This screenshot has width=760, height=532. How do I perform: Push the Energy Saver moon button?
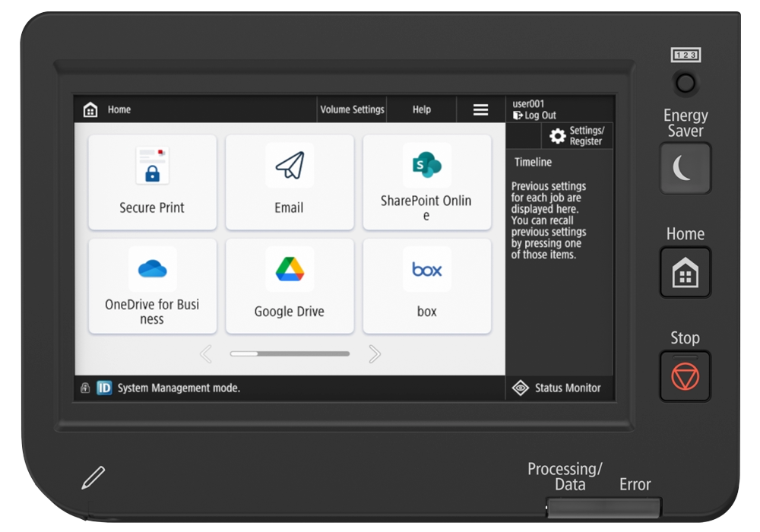(686, 168)
